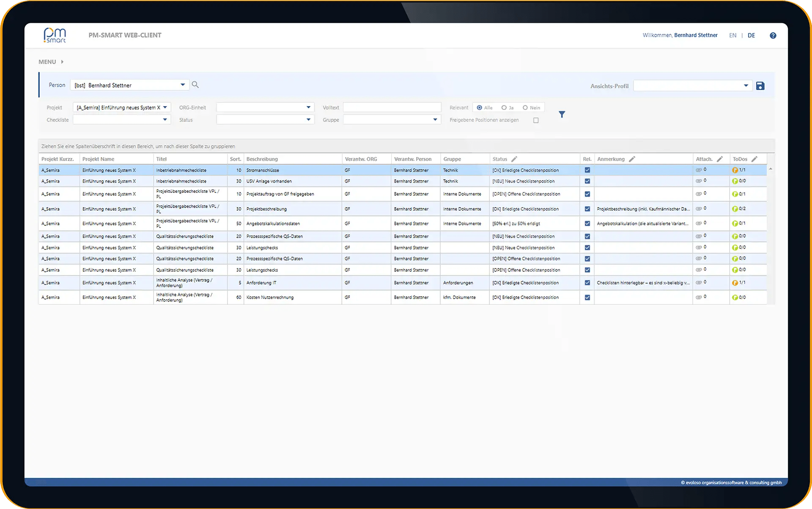Image resolution: width=812 pixels, height=509 pixels.
Task: Open the help question mark icon
Action: point(773,36)
